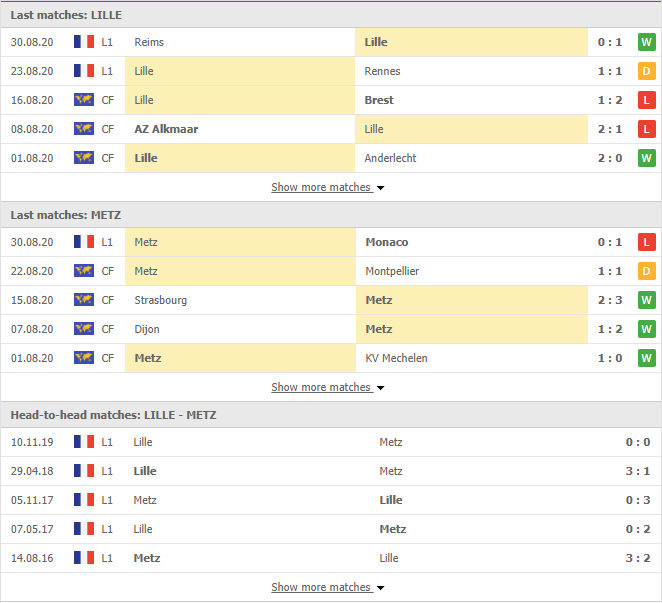Click the 14.08.16 head-to-head match row date
Screen dimensions: 662x603
point(32,558)
